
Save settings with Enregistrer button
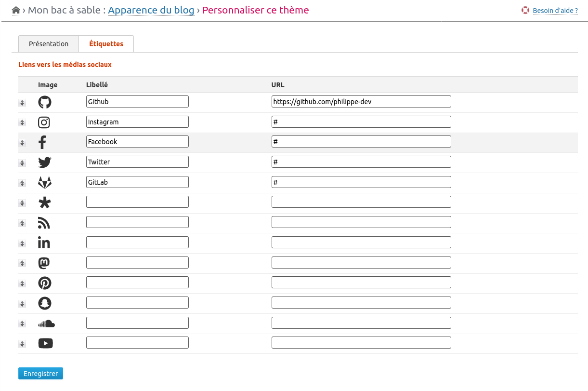pos(41,374)
